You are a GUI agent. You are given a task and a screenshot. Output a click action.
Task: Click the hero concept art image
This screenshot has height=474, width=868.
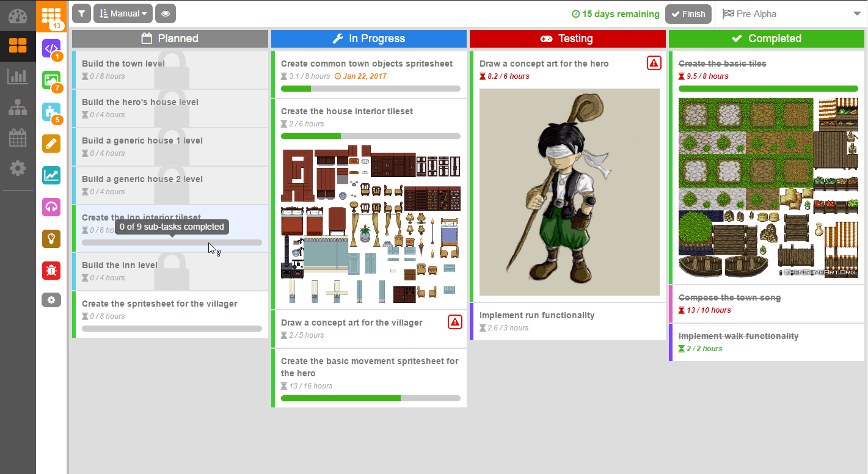pyautogui.click(x=569, y=192)
